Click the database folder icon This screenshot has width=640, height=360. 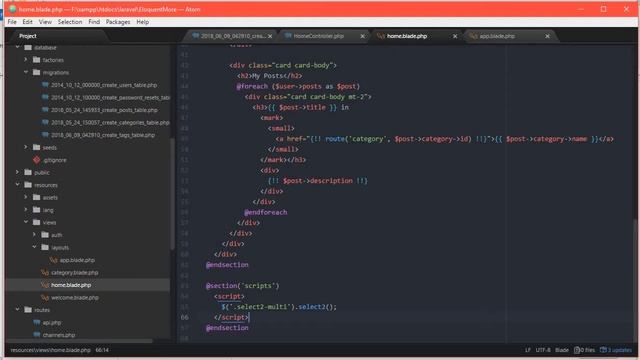pyautogui.click(x=28, y=47)
